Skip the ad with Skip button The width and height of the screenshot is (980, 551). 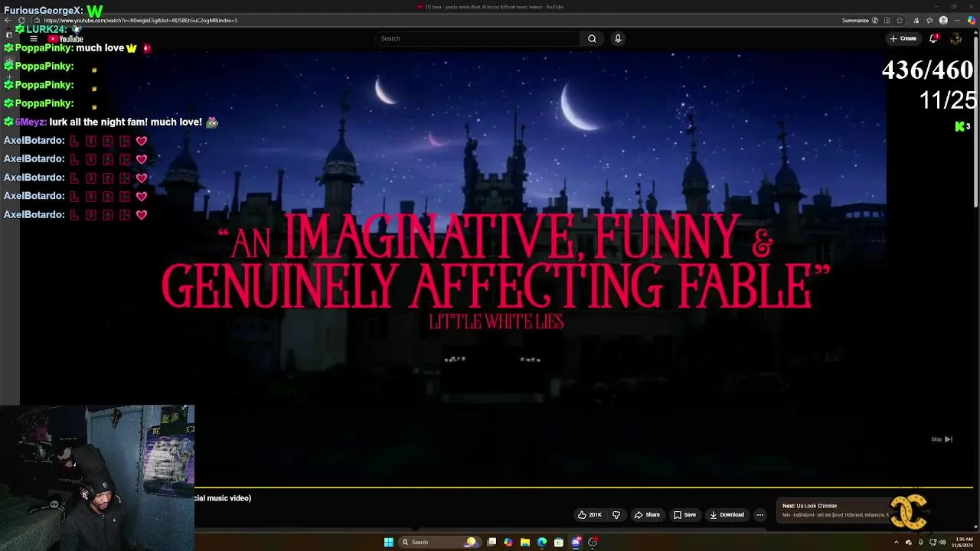tap(941, 439)
